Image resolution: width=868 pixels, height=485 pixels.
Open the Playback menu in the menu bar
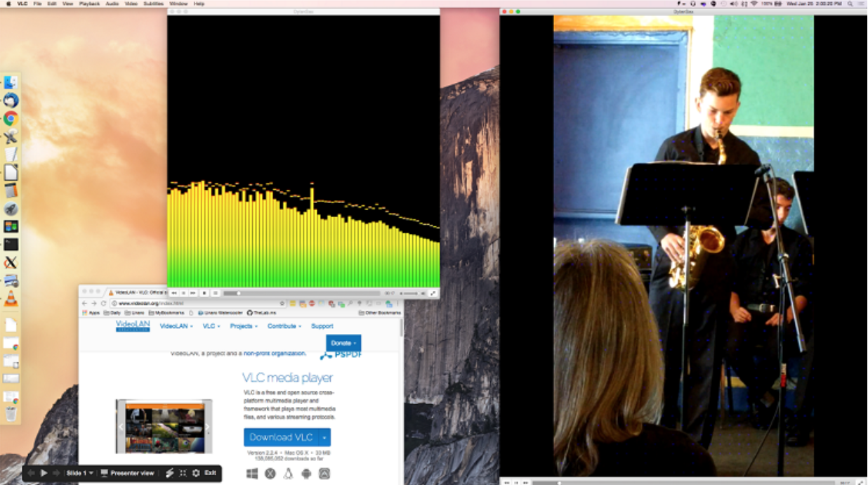pos(89,4)
